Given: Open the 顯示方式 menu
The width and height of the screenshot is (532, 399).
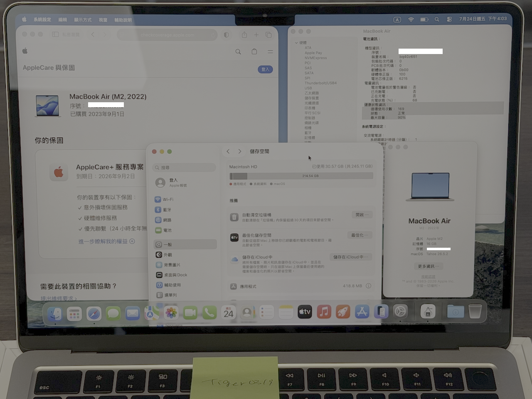Looking at the screenshot, I should click(83, 20).
